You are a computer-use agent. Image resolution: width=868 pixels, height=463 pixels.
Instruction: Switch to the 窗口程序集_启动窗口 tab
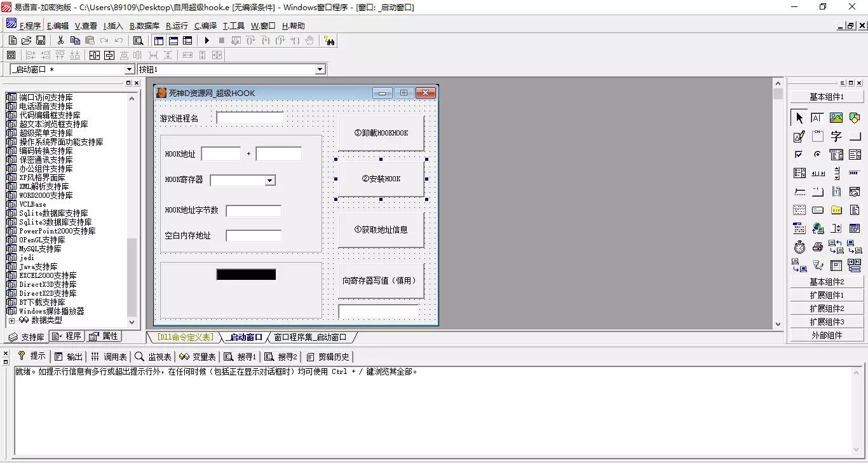pos(310,337)
